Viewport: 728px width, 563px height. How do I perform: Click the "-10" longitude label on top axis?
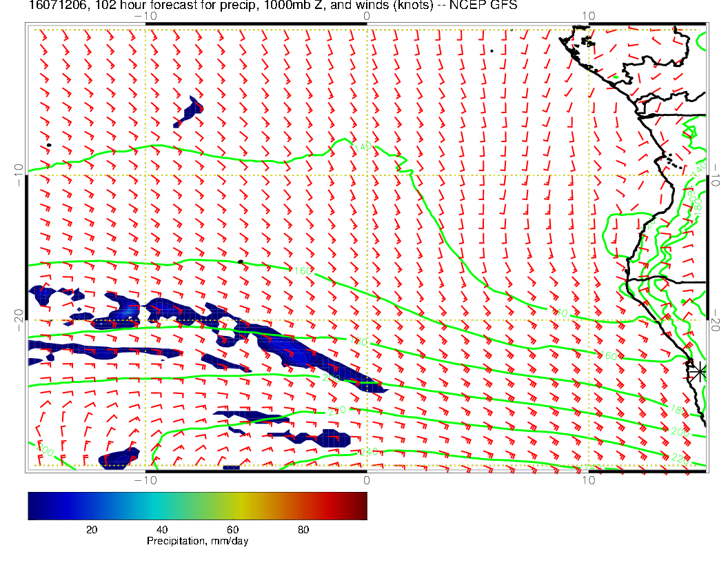(x=145, y=16)
